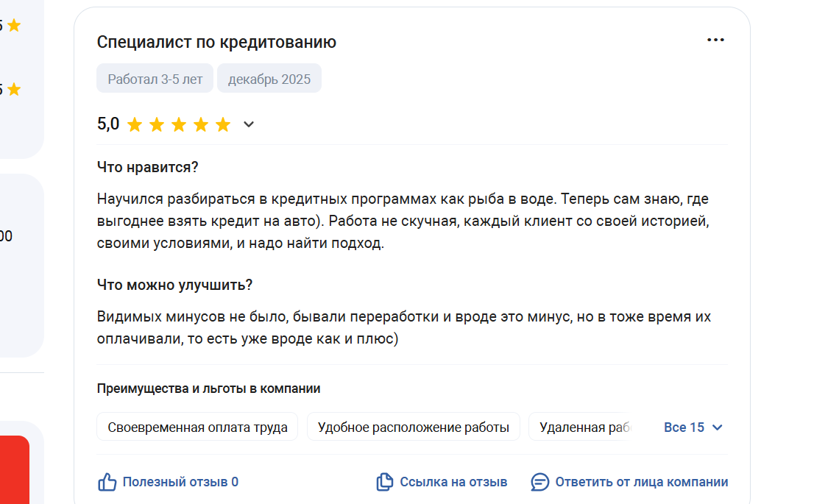Image resolution: width=814 pixels, height=504 pixels.
Task: Expand the rating breakdown chevron next to 5,0
Action: [249, 124]
